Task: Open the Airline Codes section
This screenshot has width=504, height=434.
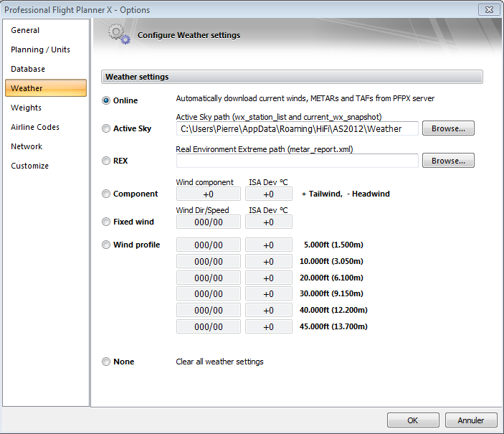Action: tap(35, 128)
